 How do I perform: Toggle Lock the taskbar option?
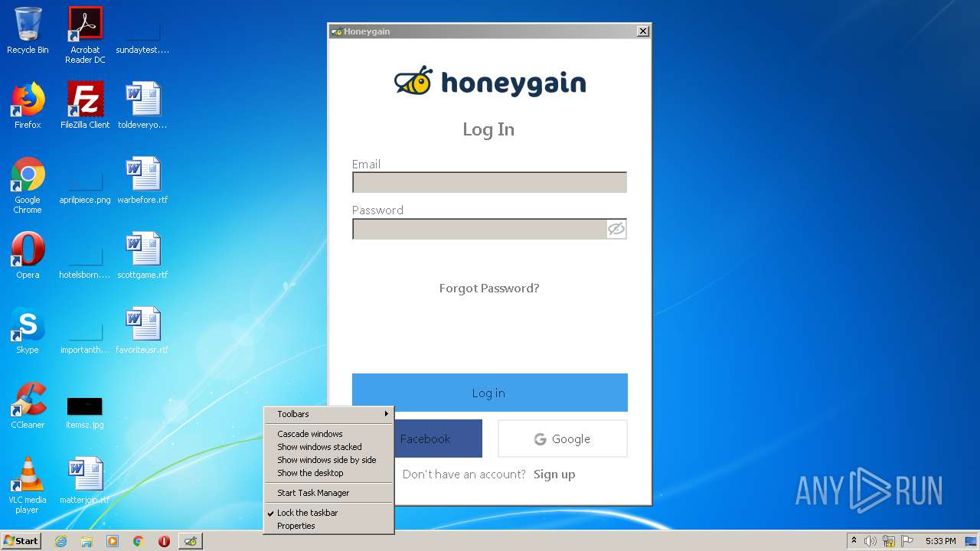pos(328,513)
